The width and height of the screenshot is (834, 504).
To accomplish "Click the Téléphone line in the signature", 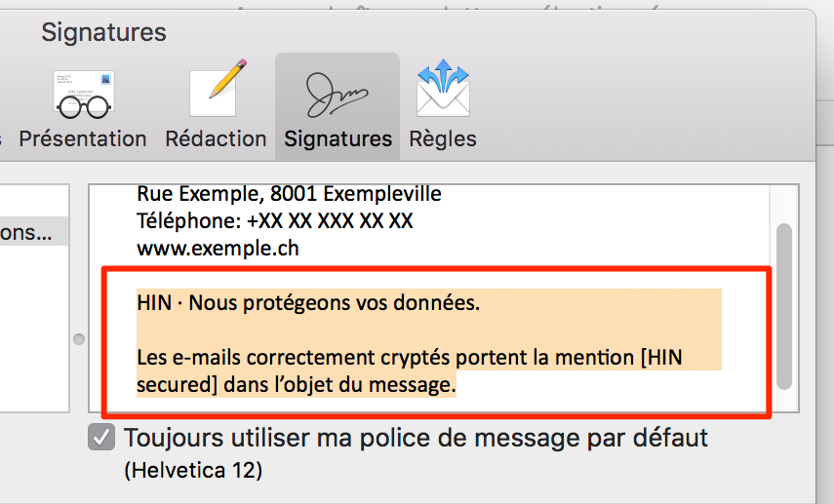I will pos(274,221).
